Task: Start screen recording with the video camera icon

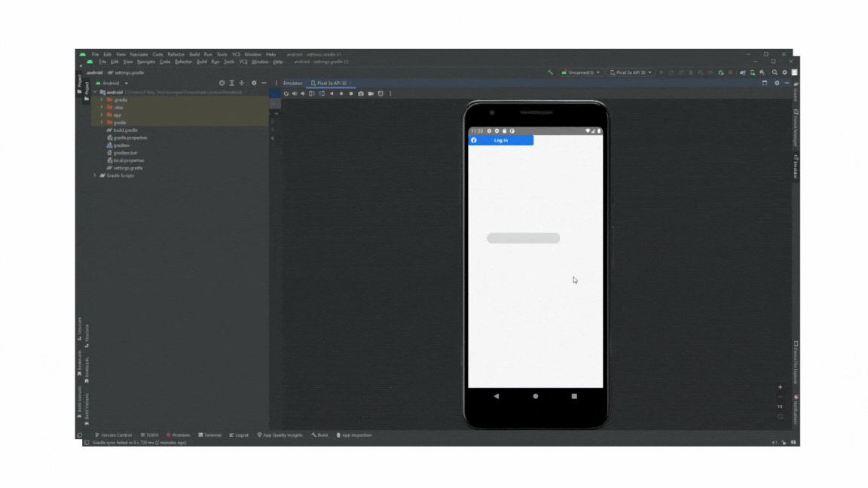Action: coord(371,93)
